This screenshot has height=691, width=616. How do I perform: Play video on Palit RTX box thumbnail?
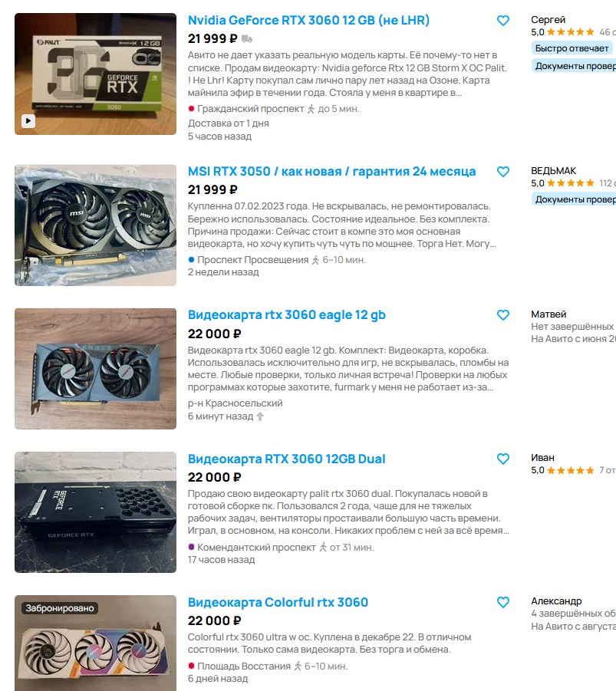click(28, 120)
